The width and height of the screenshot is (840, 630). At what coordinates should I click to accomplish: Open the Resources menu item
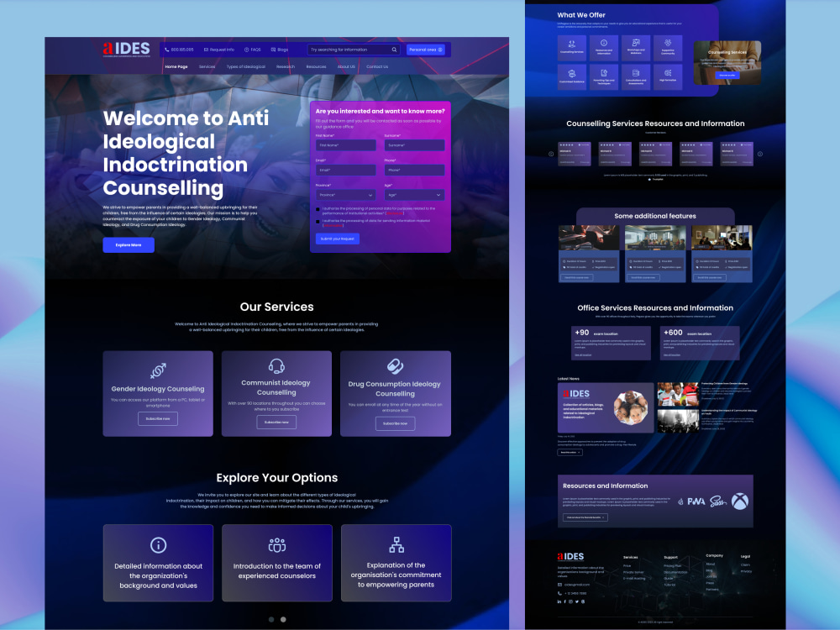316,67
